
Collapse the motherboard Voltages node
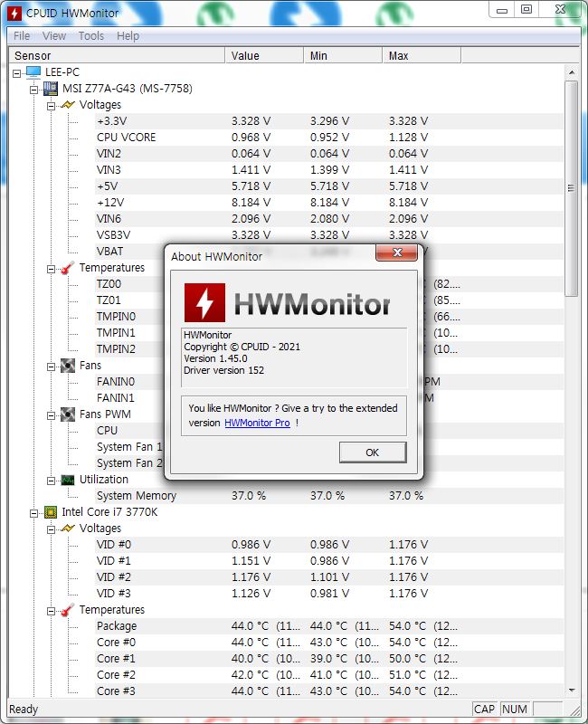51,106
